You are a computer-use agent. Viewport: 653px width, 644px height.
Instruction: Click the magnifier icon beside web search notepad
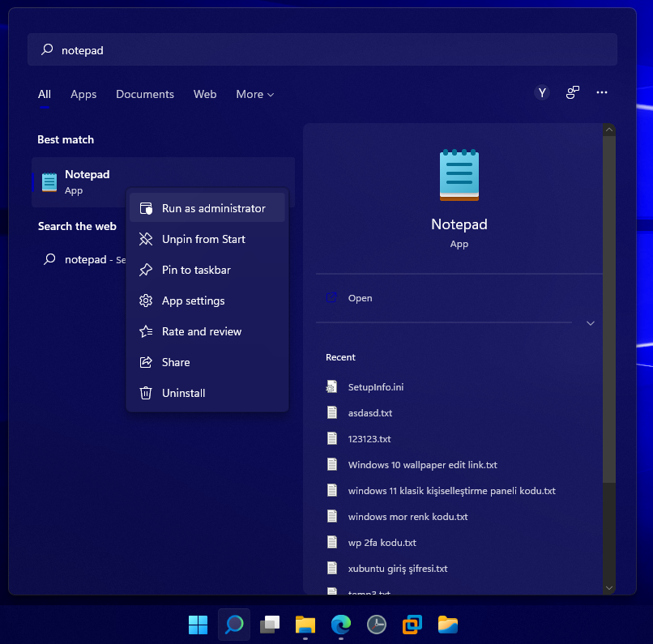pos(49,259)
